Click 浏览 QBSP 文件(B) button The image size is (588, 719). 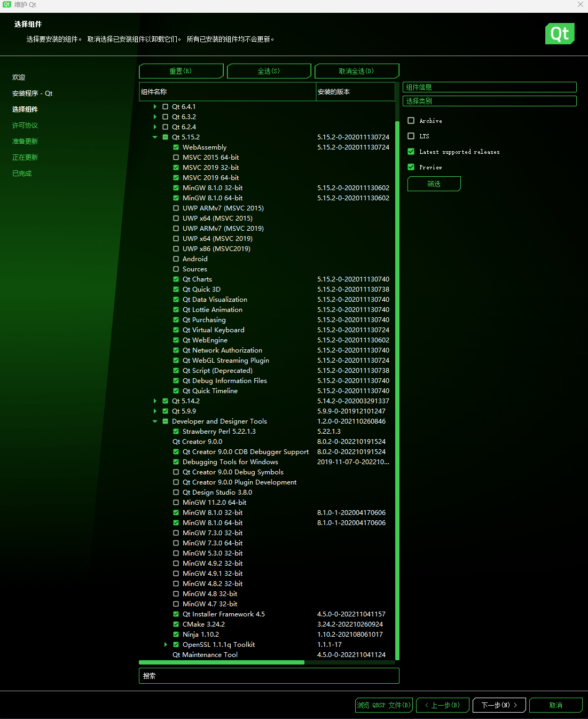pos(383,705)
